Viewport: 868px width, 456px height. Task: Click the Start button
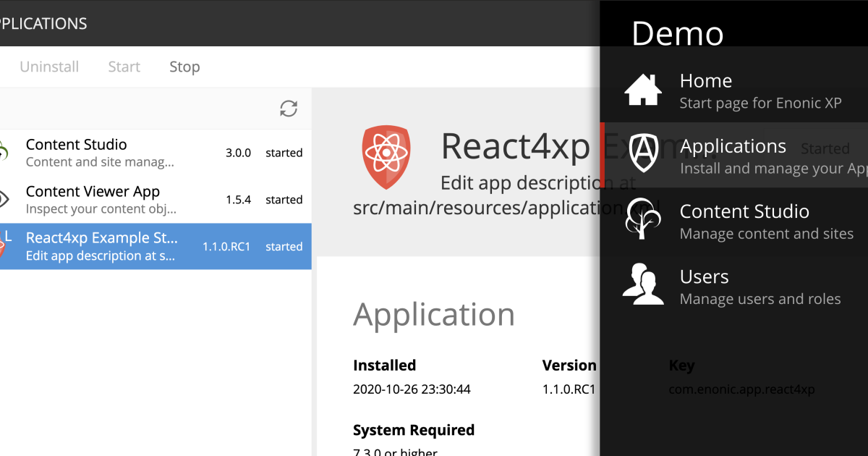pos(123,66)
